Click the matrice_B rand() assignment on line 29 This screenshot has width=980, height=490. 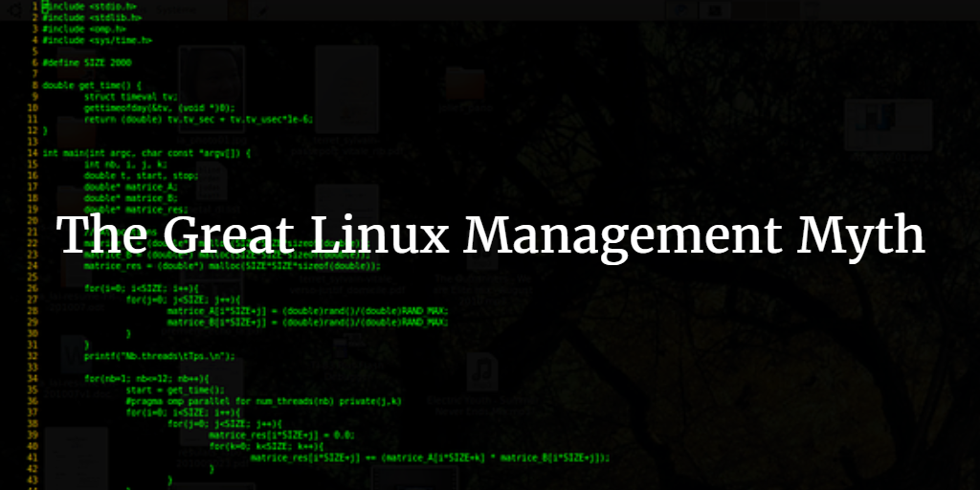coord(308,322)
